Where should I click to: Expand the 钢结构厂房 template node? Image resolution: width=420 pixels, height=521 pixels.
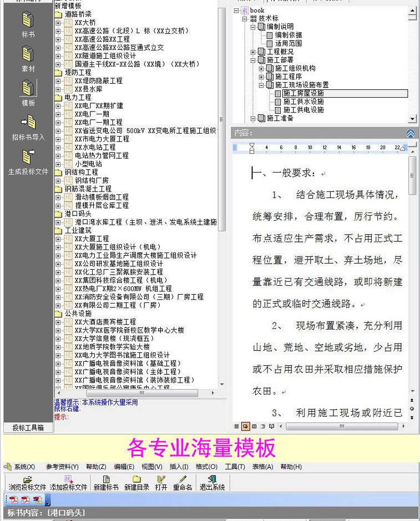58,181
